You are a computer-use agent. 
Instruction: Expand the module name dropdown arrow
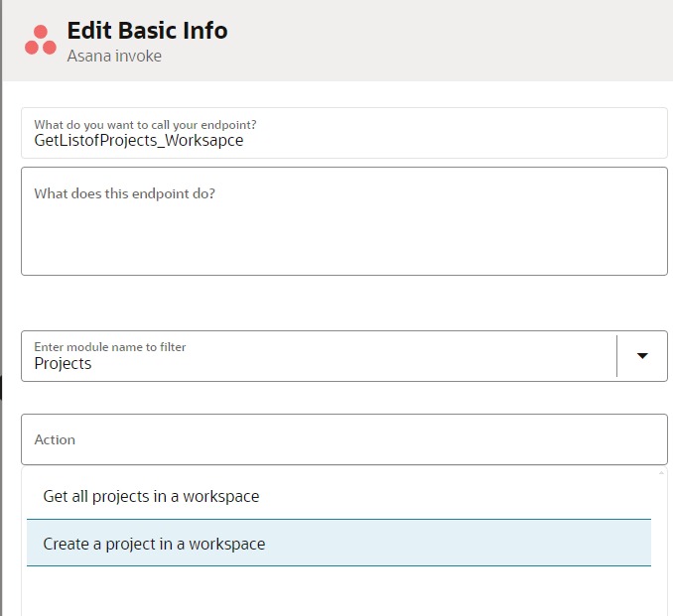coord(642,356)
